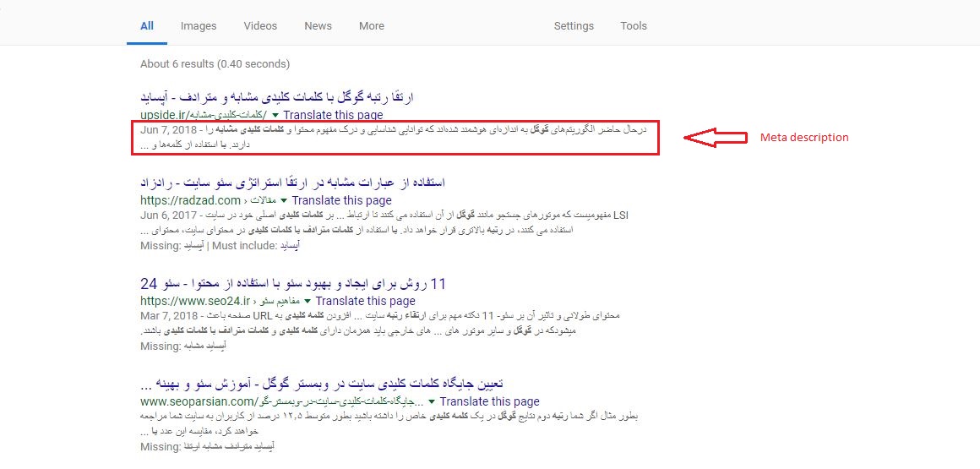980x469 pixels.
Task: Open the Videos tab
Action: (x=260, y=26)
